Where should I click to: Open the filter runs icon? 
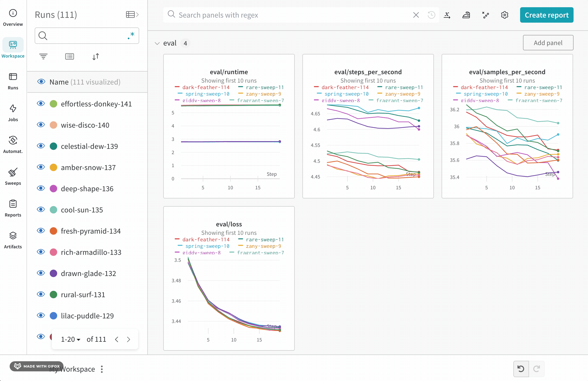point(43,57)
